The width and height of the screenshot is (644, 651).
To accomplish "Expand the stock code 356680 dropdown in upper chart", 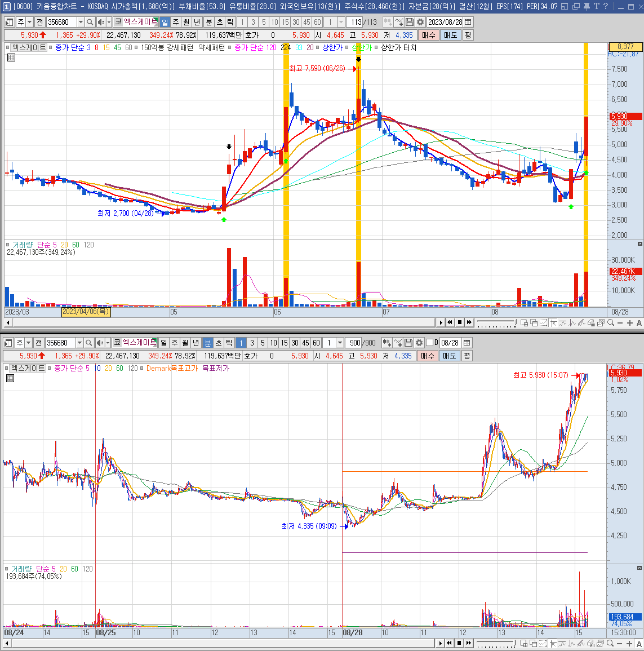I will tap(81, 22).
